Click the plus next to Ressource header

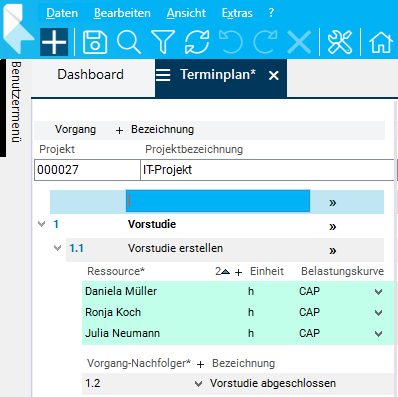coord(238,273)
